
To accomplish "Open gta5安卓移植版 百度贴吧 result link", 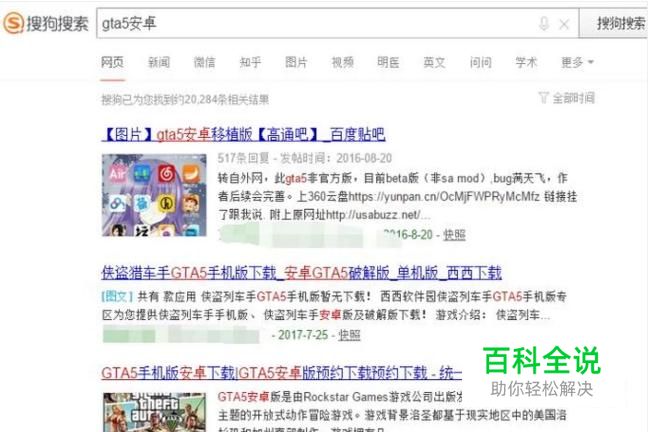I will pos(243,134).
